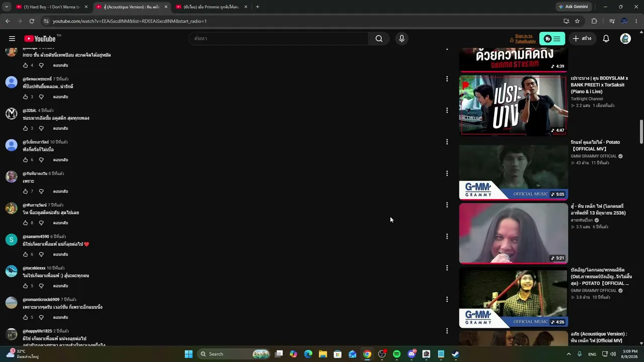
Task: Click the page vertical scrollbar thumb
Action: tap(641, 132)
